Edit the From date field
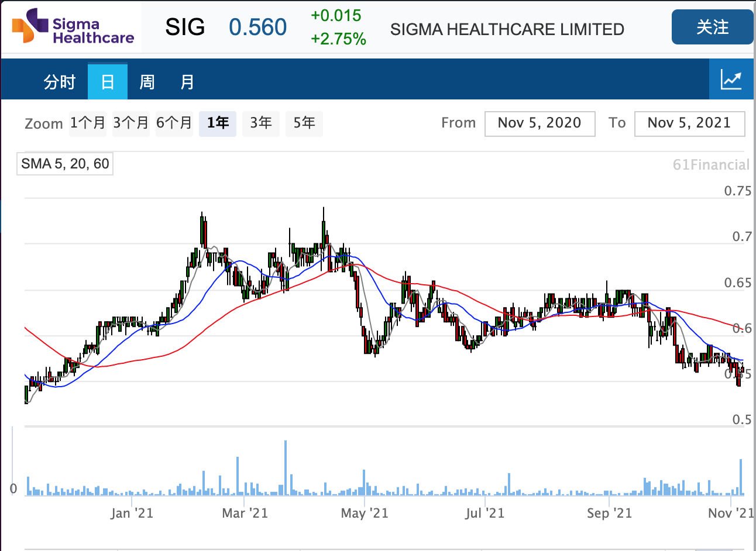The width and height of the screenshot is (756, 551). [539, 123]
